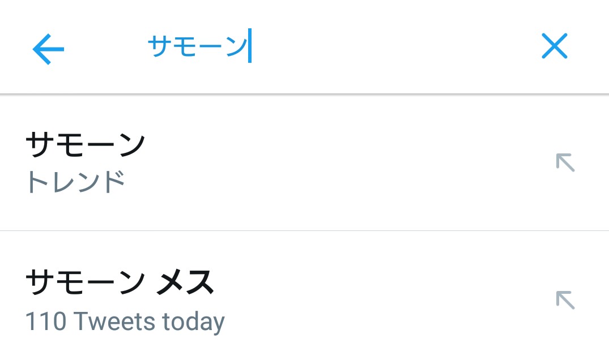Clear the search text with X
This screenshot has height=364, width=609.
pos(554,46)
